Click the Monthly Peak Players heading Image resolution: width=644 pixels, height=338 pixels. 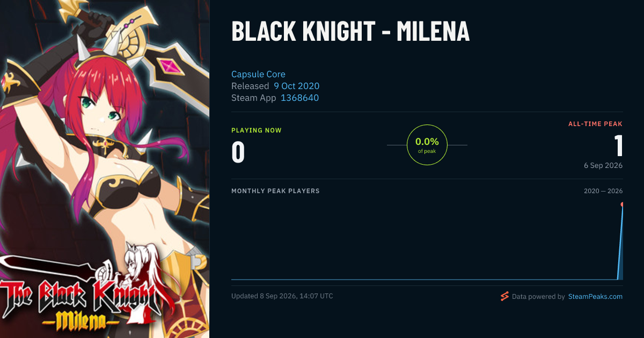275,191
